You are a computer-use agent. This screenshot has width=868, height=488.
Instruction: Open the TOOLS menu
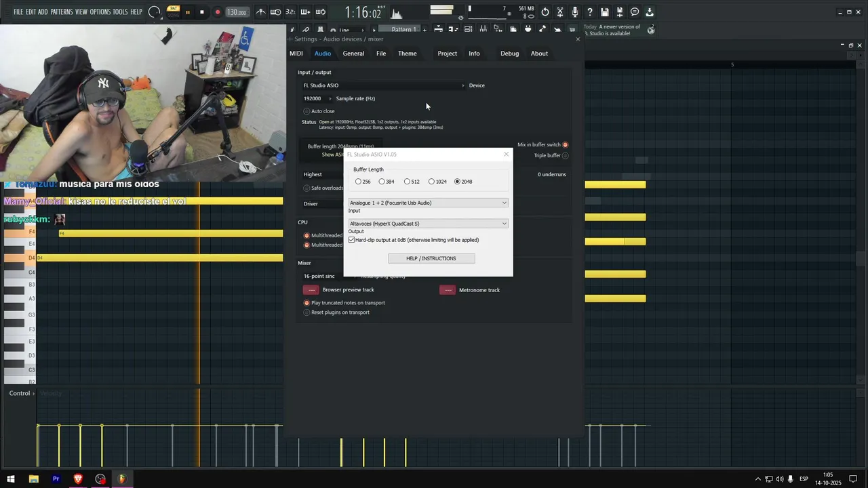point(120,12)
